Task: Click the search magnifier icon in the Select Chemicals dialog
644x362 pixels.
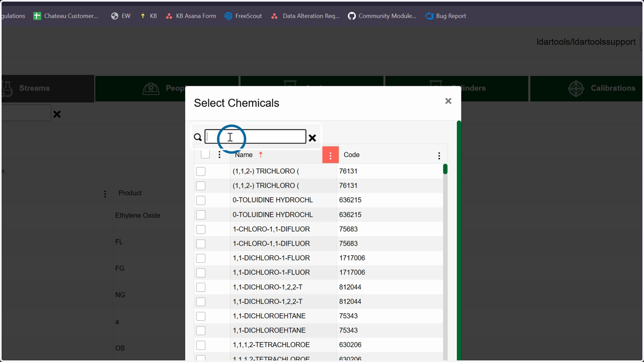Action: click(x=197, y=137)
